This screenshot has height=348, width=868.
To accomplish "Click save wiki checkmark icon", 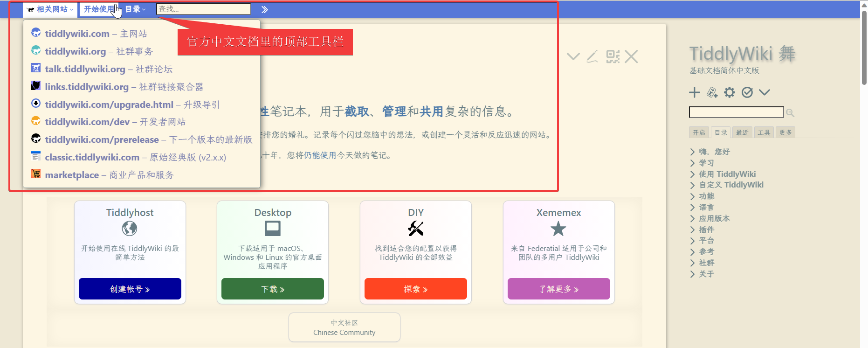I will tap(747, 92).
